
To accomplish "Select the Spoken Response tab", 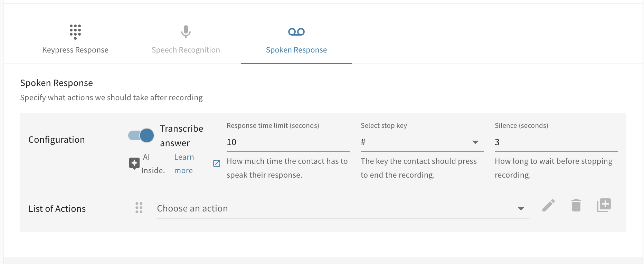I will pos(296,50).
